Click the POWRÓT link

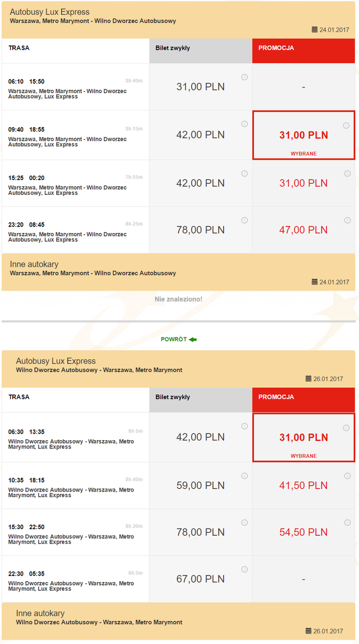tap(179, 339)
